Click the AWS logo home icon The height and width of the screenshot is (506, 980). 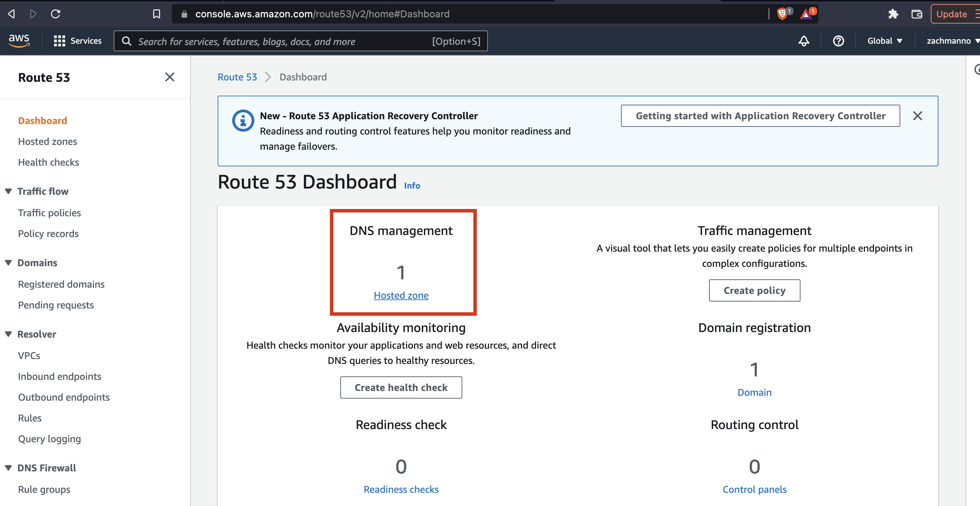(x=19, y=40)
